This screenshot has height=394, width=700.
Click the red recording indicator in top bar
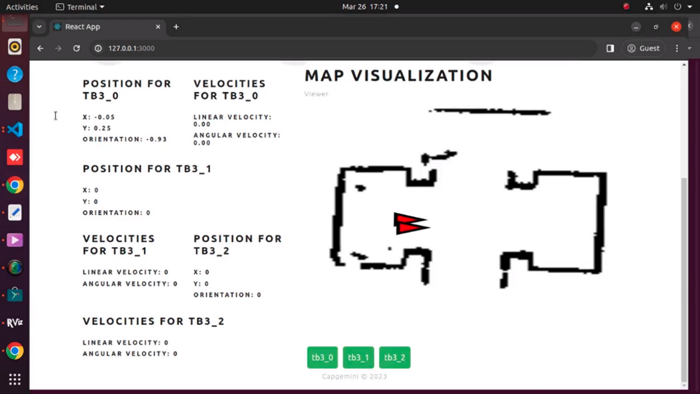626,7
